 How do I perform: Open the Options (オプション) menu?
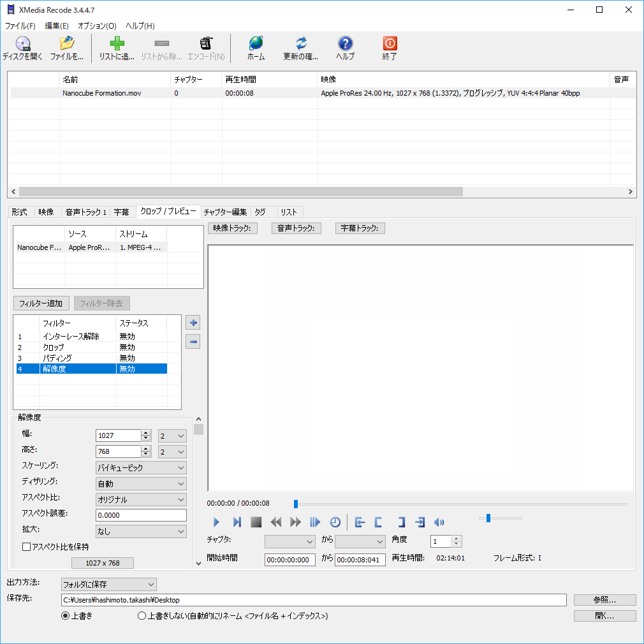tap(97, 26)
